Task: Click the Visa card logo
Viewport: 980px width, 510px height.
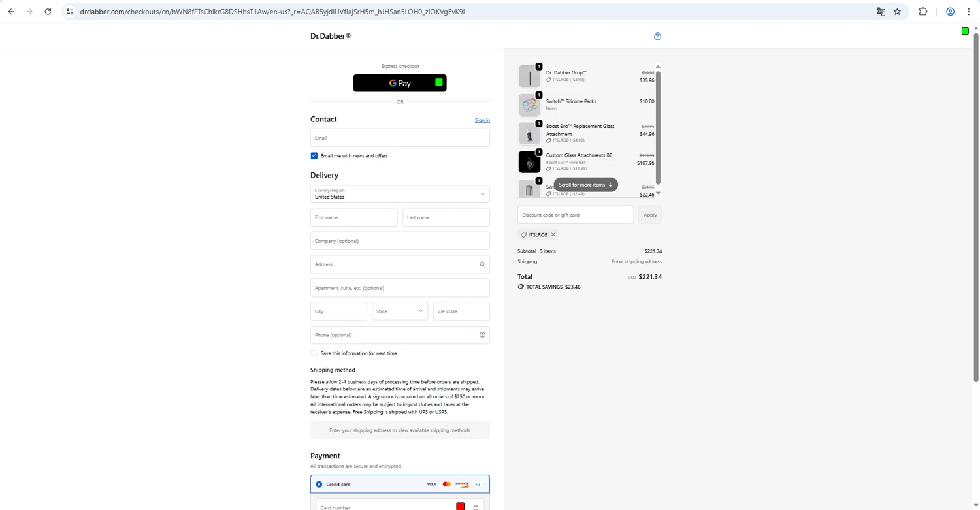Action: (x=431, y=485)
